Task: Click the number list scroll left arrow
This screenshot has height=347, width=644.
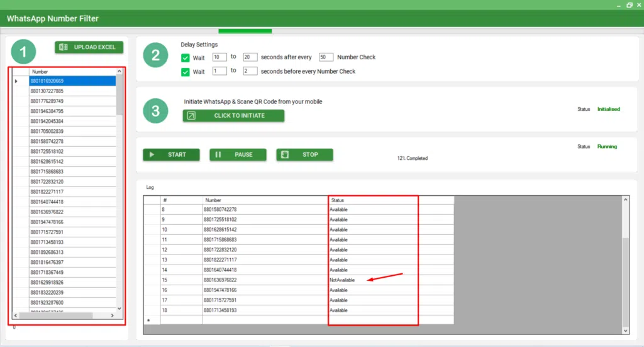Action: pos(16,316)
